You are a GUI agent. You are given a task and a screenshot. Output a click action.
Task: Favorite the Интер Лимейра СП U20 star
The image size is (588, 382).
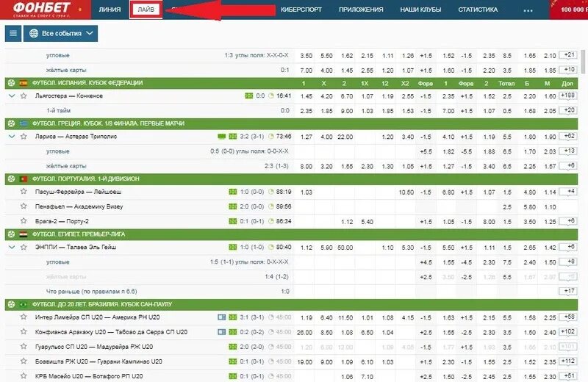[x=24, y=317]
